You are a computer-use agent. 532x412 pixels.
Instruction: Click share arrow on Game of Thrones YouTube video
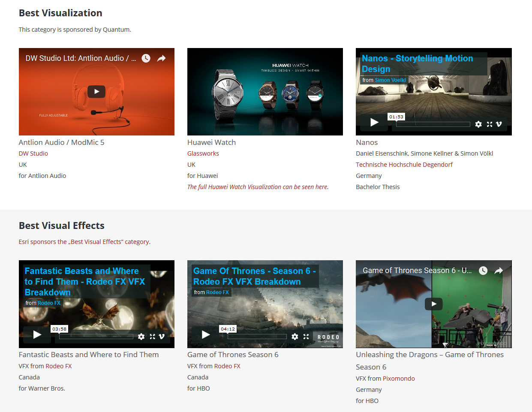point(499,271)
